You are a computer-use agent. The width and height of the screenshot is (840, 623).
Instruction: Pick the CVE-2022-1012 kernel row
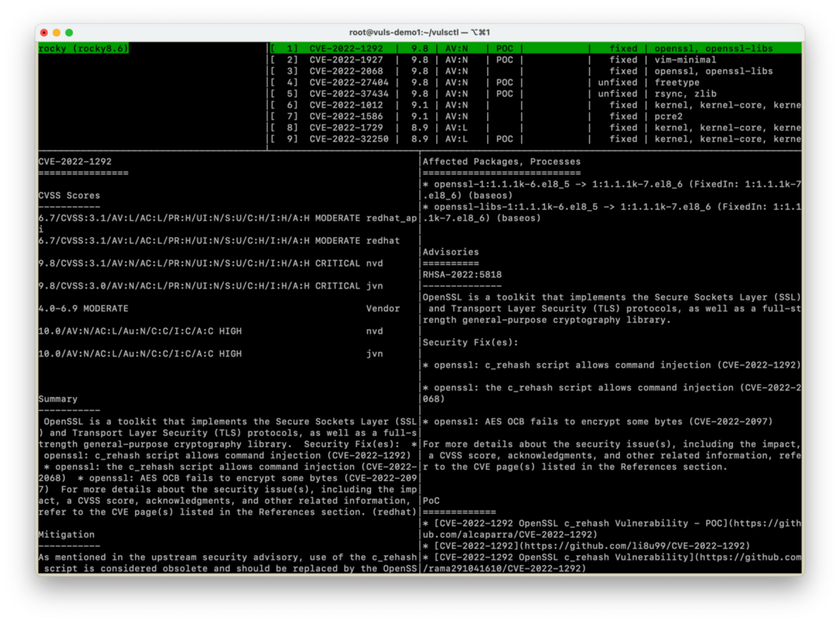pyautogui.click(x=346, y=105)
